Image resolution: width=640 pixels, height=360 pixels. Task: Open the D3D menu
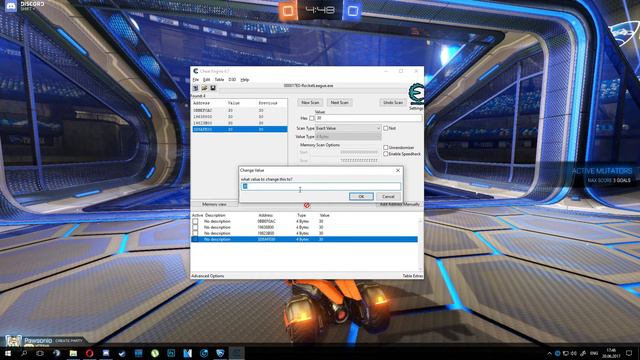coord(232,80)
